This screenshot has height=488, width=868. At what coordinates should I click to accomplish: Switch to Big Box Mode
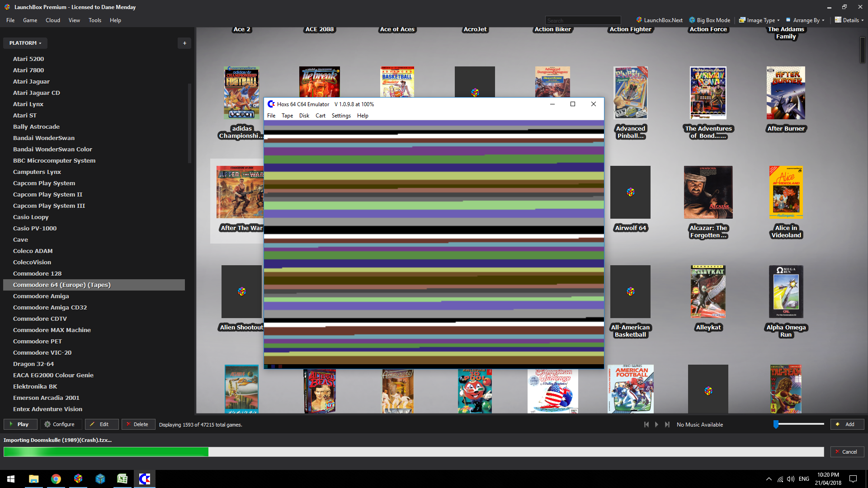pyautogui.click(x=709, y=20)
